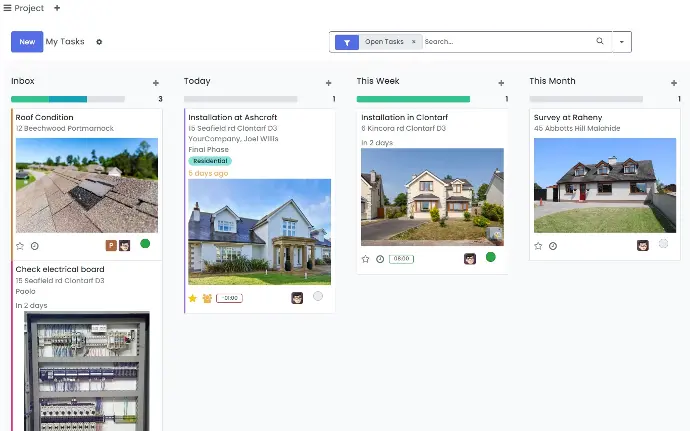Open the Installation at Ashcroft task title

click(233, 118)
